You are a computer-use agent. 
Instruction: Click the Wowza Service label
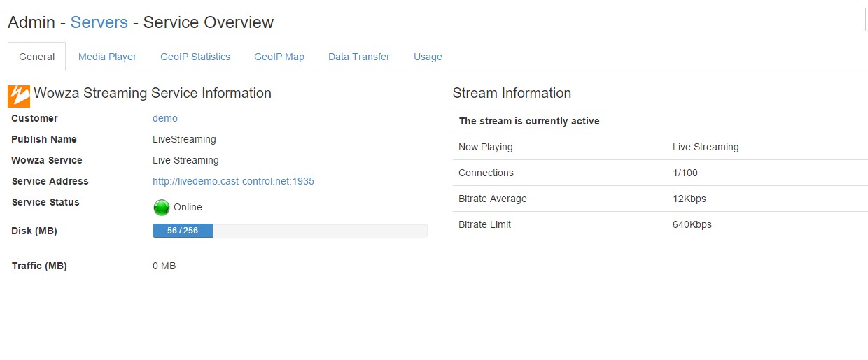(47, 160)
